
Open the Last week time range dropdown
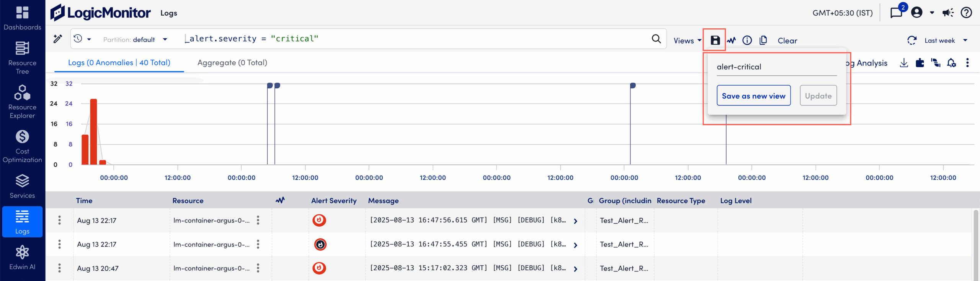pyautogui.click(x=946, y=41)
